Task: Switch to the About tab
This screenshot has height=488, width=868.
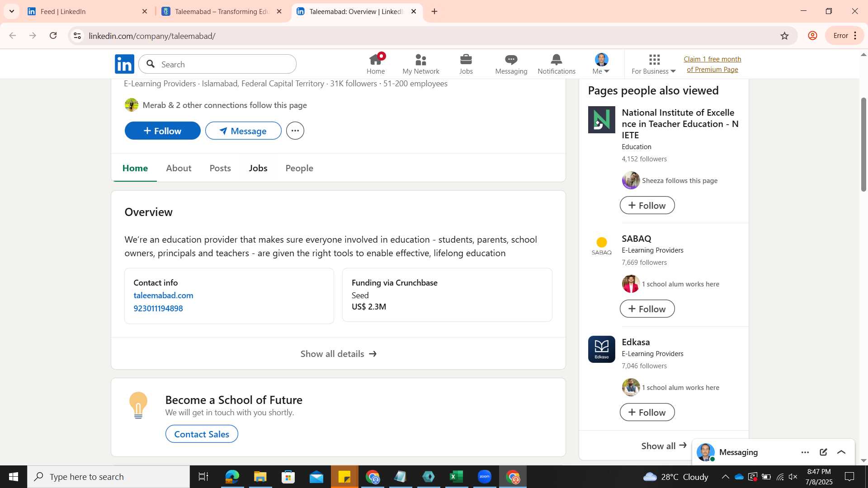Action: (179, 168)
